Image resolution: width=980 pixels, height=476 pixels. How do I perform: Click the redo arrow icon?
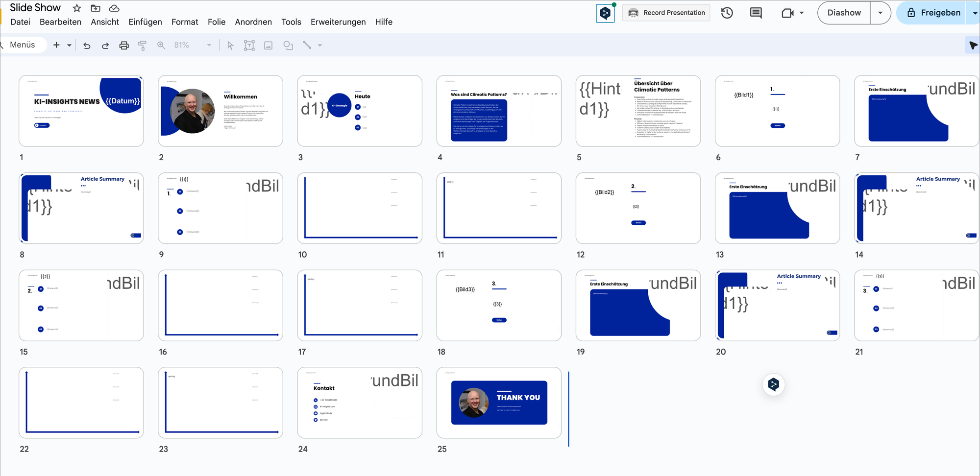105,46
